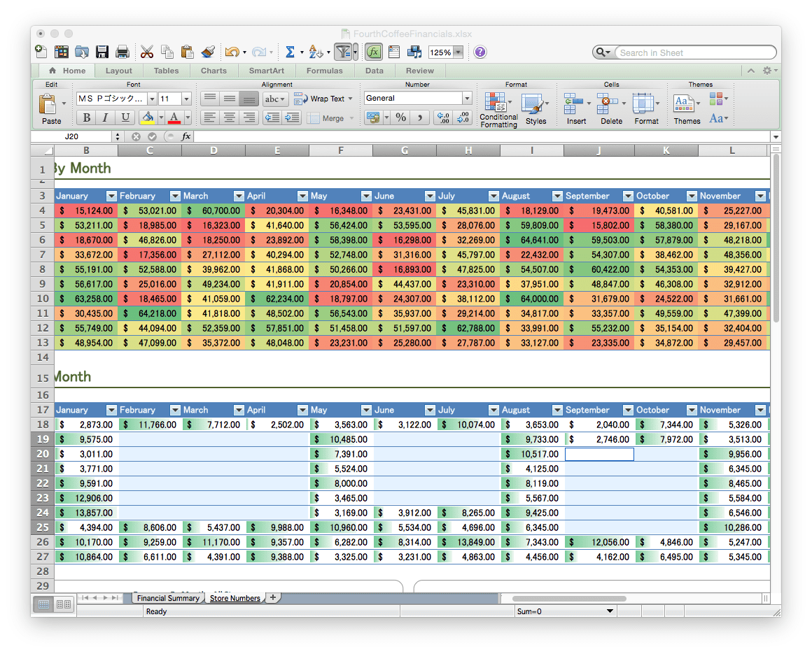Image resolution: width=812 pixels, height=654 pixels.
Task: Toggle Italic formatting
Action: 106,118
